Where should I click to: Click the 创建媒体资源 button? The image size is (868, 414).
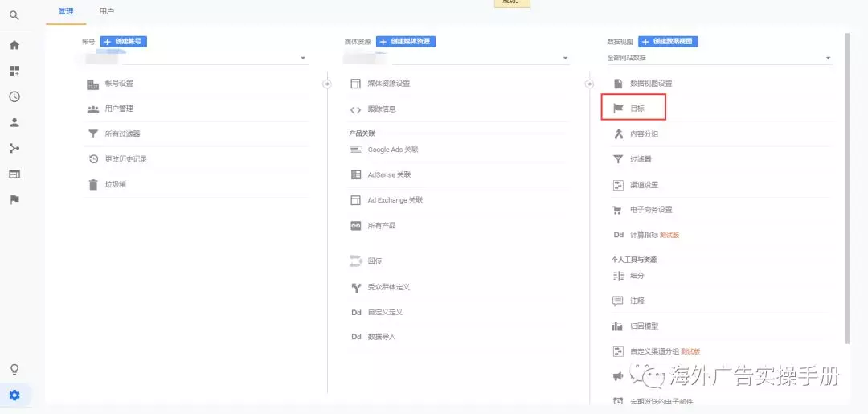[406, 41]
